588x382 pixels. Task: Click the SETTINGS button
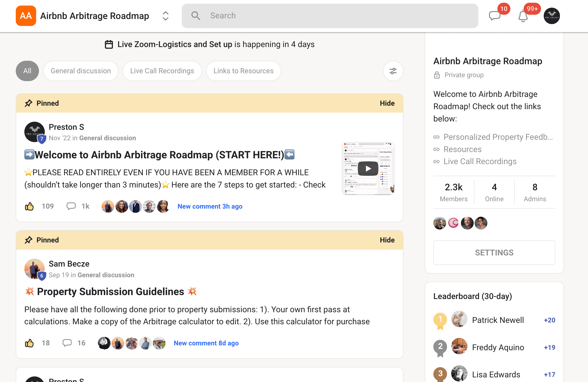494,253
